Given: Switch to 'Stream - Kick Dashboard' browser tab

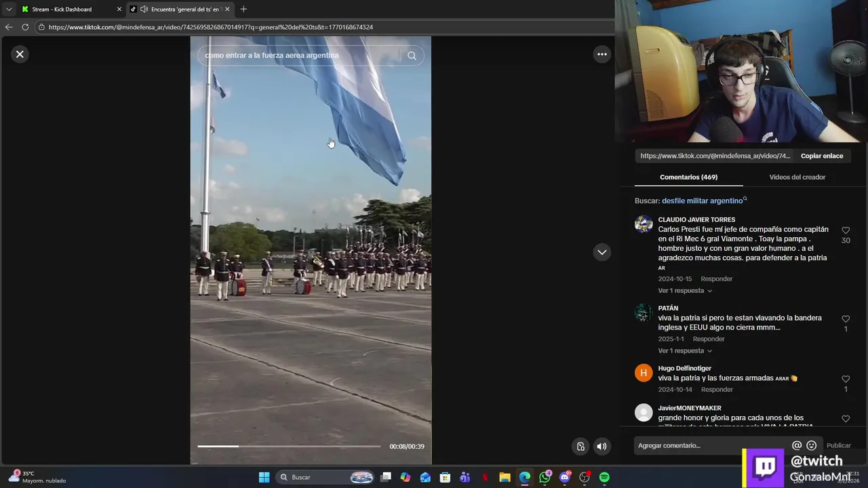Looking at the screenshot, I should pos(71,9).
